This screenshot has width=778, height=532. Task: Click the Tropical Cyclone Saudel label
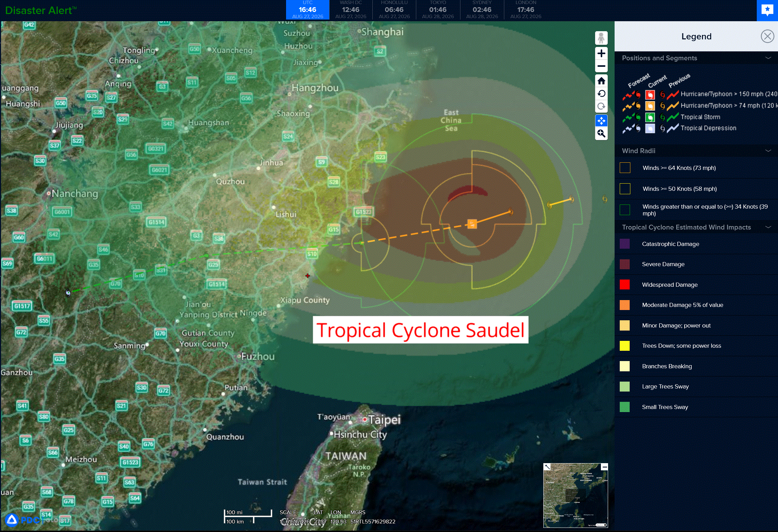[420, 330]
